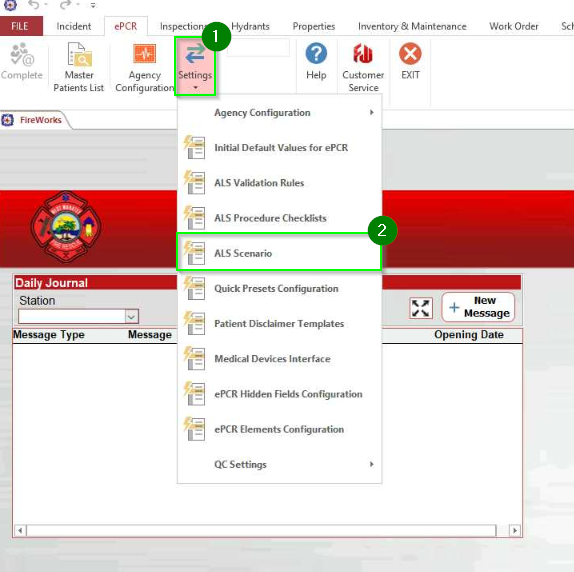
Task: Click icon beside ALS Scenario
Action: coord(194,253)
